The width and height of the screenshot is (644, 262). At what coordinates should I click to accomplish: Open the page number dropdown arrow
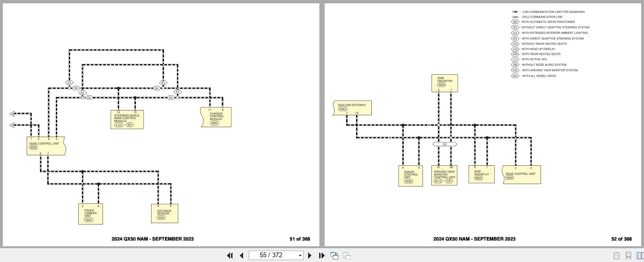300,256
